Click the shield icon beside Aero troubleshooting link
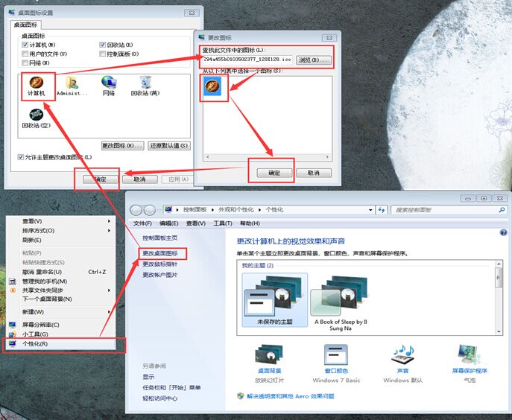 pyautogui.click(x=240, y=396)
